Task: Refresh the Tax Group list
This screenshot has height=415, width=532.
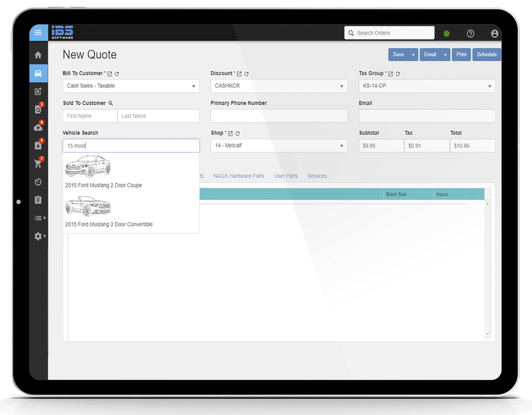Action: click(x=397, y=74)
